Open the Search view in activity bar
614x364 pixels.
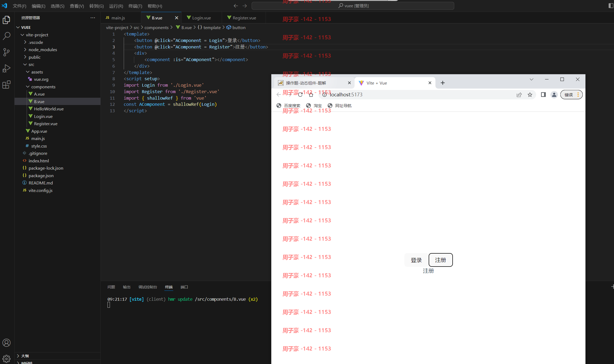pyautogui.click(x=6, y=36)
